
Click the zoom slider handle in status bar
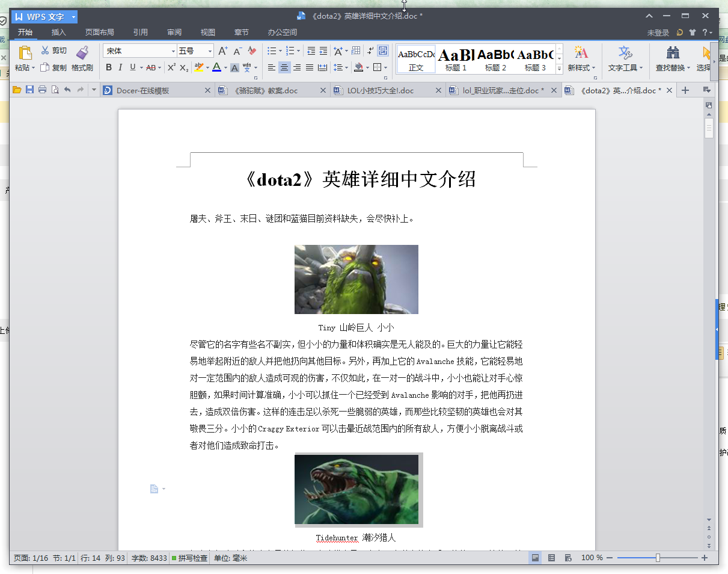pyautogui.click(x=658, y=558)
